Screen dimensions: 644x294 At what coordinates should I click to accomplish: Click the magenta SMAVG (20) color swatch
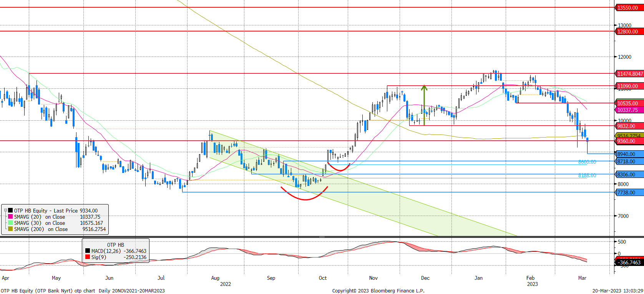click(x=10, y=217)
